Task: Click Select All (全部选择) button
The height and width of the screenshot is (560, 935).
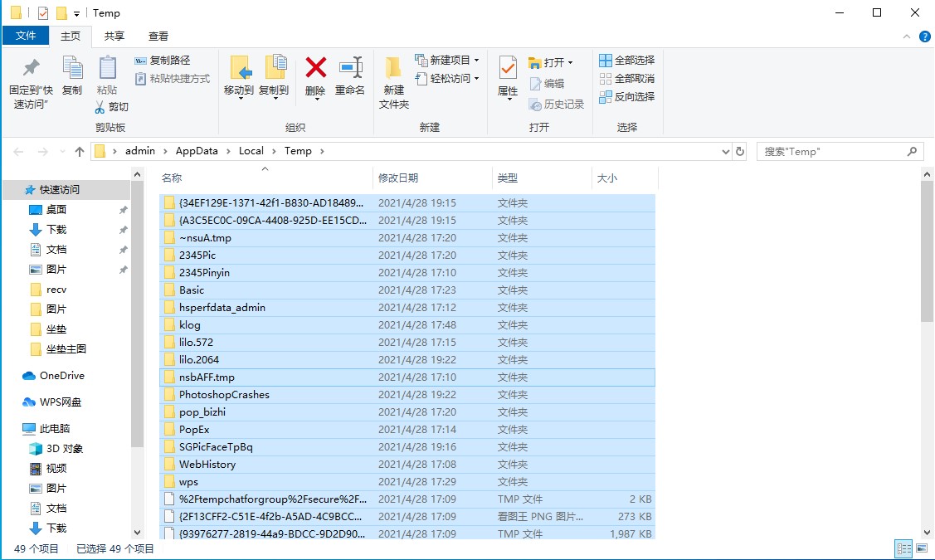Action: tap(626, 60)
